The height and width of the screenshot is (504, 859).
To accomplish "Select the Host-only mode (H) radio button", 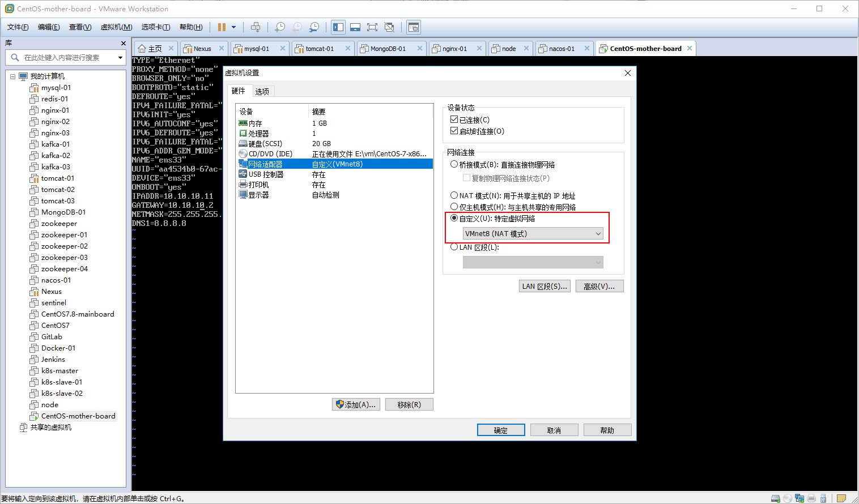I will pyautogui.click(x=454, y=207).
